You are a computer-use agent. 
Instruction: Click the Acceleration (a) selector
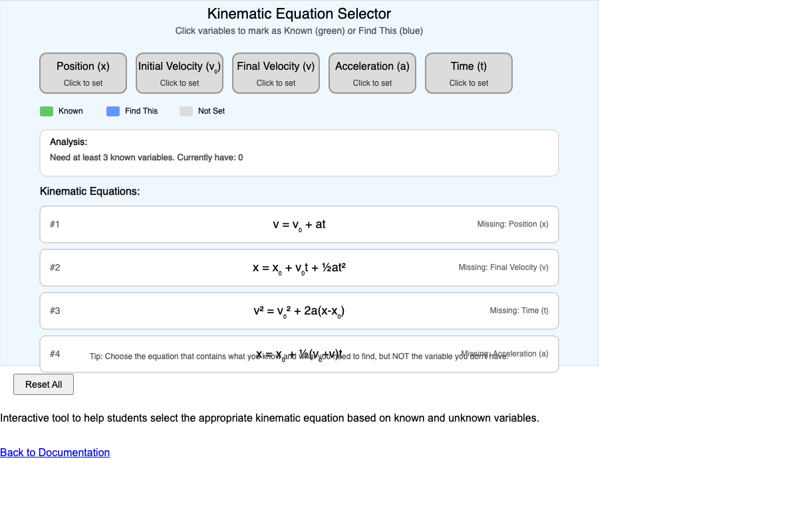372,73
